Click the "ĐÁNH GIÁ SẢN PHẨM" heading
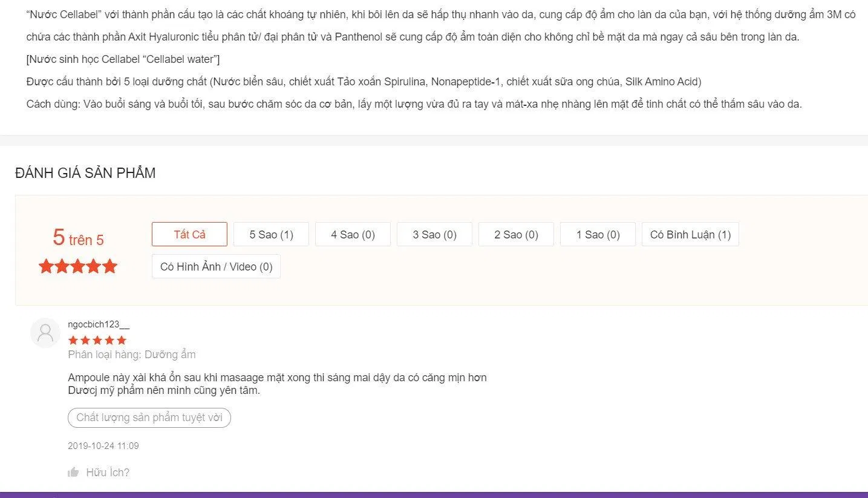 point(85,173)
